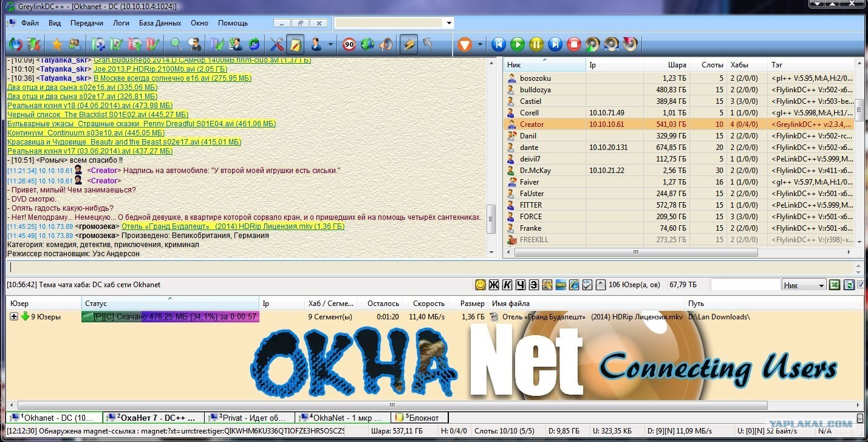Sort the user list by the Слоты column
Image resolution: width=868 pixels, height=442 pixels.
[x=708, y=64]
